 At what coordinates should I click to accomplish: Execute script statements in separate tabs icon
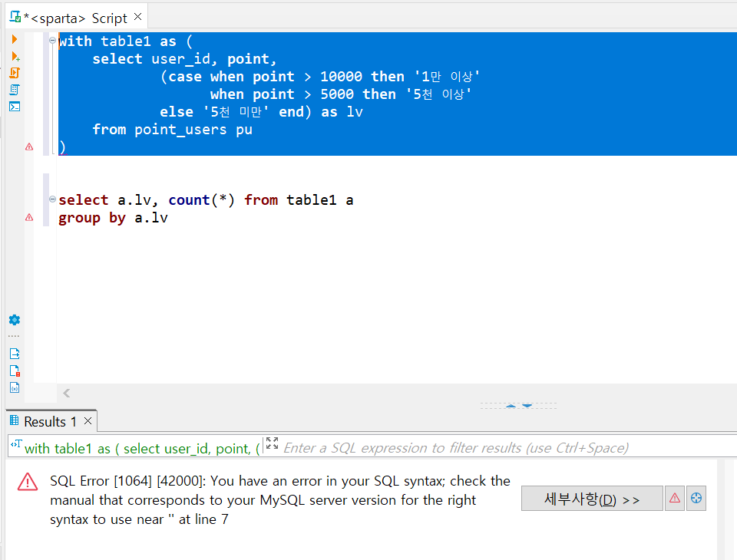coord(15,90)
